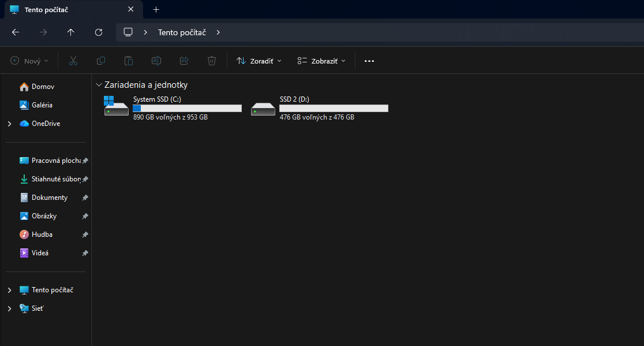Toggle the pin beside Videá

(85, 253)
